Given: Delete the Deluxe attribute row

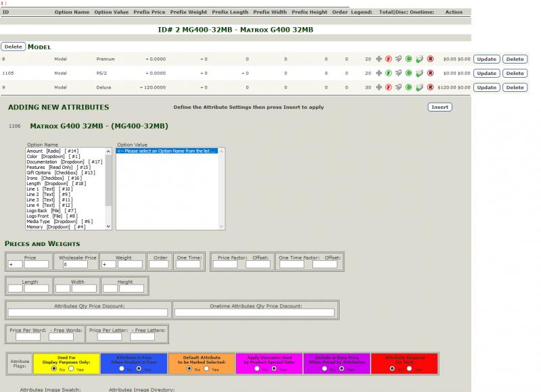Looking at the screenshot, I should (x=515, y=87).
